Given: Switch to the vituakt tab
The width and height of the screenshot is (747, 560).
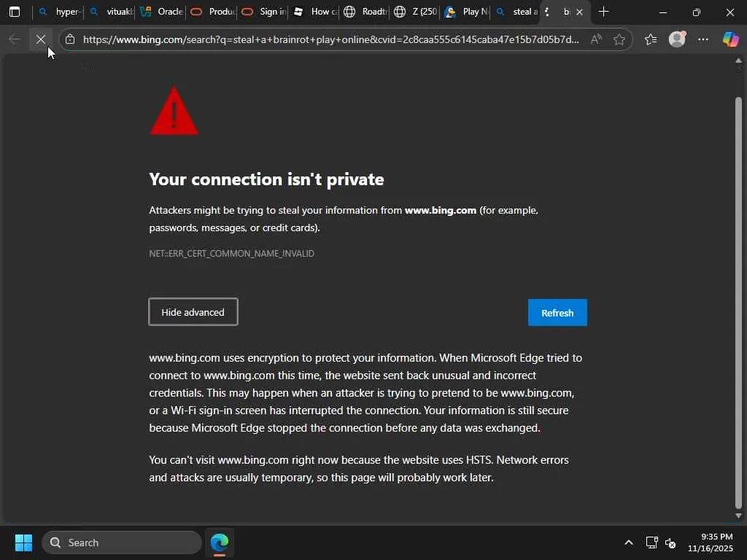Looking at the screenshot, I should click(110, 12).
